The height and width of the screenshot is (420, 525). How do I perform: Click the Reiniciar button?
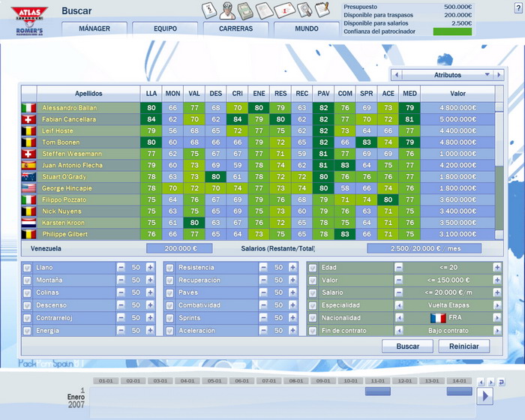pos(464,346)
